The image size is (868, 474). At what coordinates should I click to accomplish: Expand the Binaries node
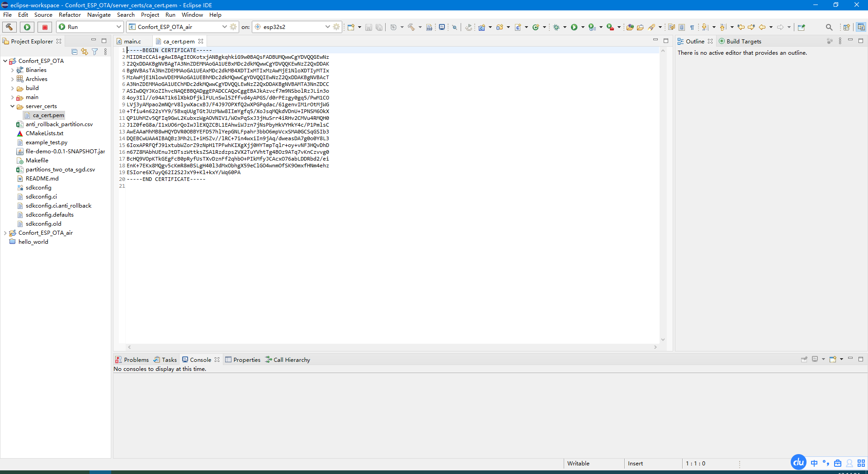tap(12, 70)
